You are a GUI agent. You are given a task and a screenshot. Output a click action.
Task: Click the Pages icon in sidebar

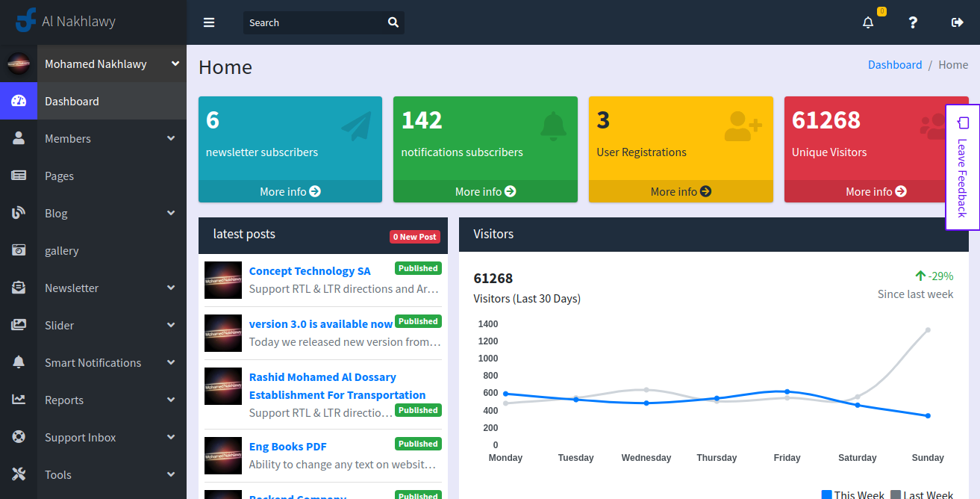[x=19, y=176]
